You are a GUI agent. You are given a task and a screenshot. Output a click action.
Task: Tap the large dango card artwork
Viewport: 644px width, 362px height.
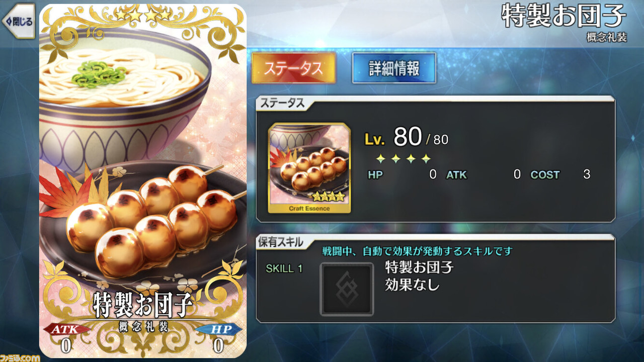[x=143, y=181]
